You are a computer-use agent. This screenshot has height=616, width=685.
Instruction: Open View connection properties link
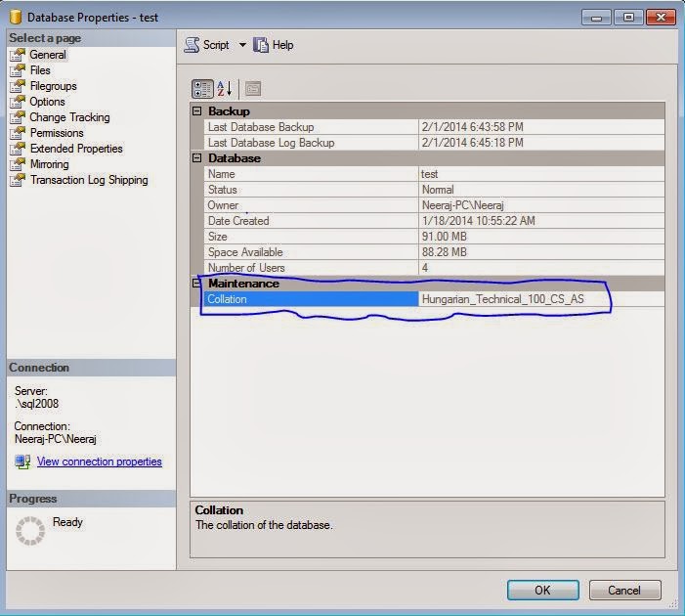click(x=99, y=462)
